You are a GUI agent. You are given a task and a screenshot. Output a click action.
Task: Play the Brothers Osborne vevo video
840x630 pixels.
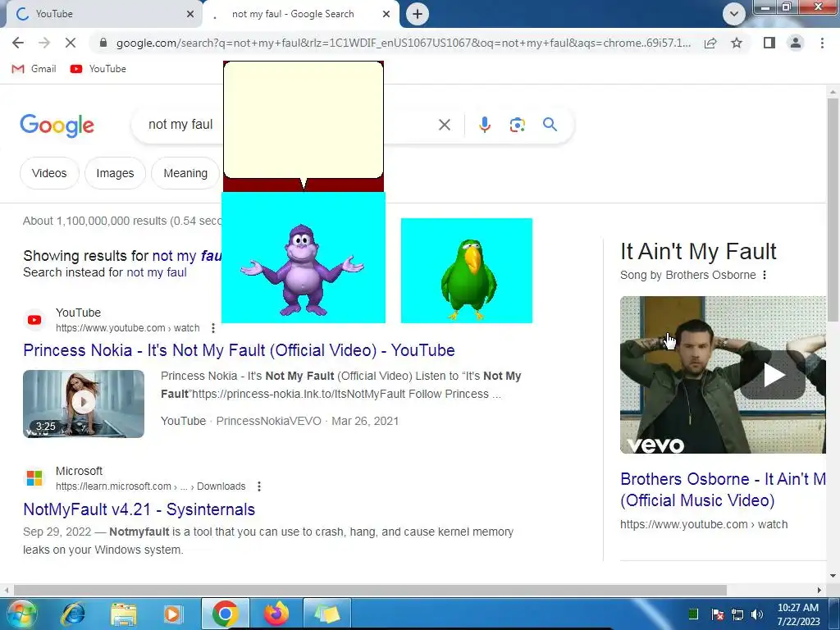pos(773,375)
